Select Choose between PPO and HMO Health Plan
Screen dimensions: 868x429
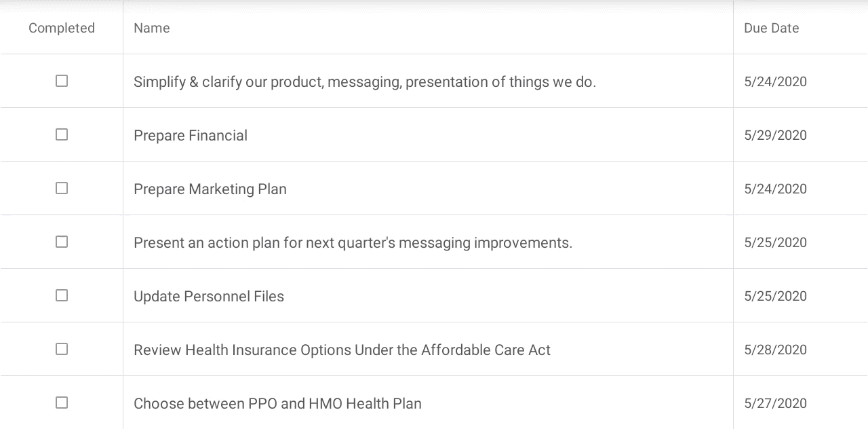[277, 403]
